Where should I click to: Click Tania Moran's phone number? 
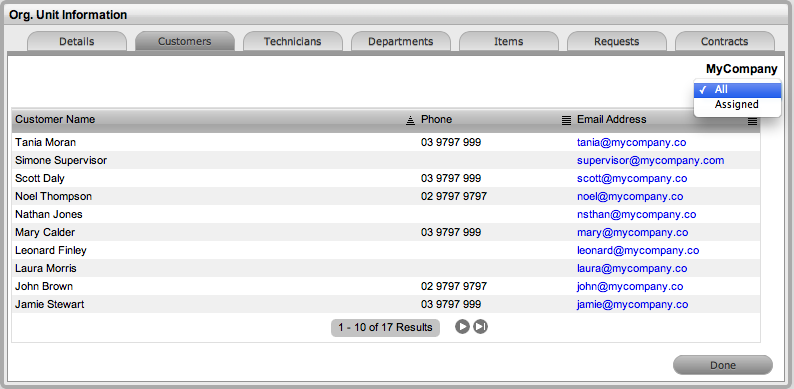tap(451, 143)
